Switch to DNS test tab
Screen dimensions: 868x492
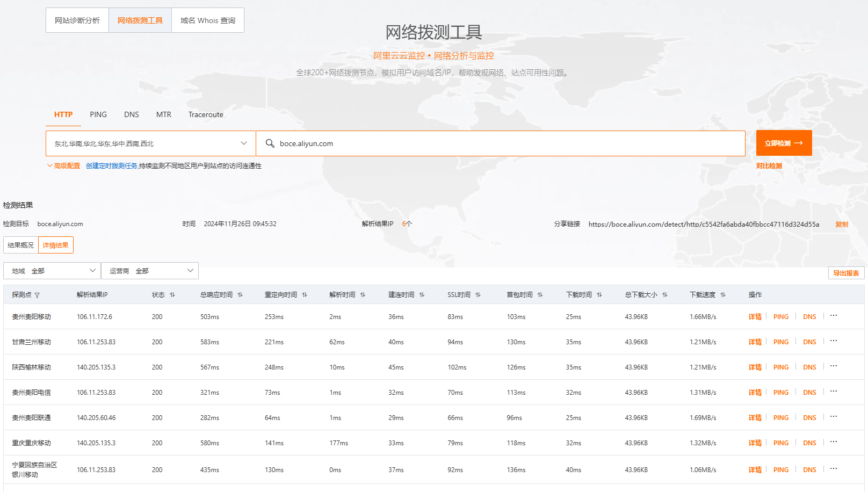[x=132, y=114]
